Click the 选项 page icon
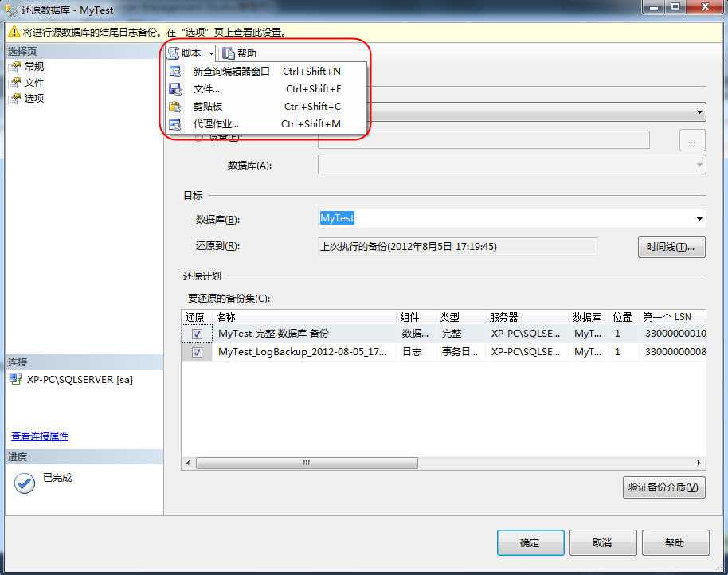Screen dimensions: 728x575 click(15, 99)
